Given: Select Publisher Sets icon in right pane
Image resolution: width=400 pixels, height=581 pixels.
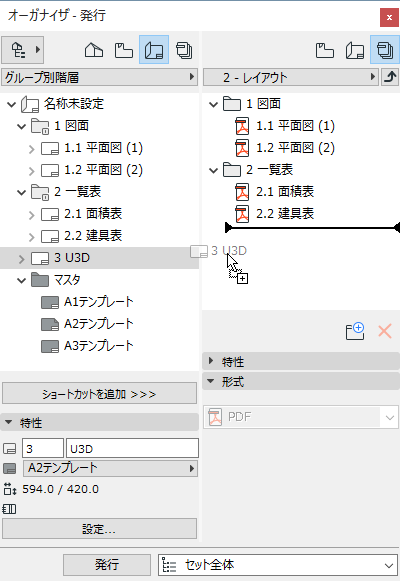Looking at the screenshot, I should tap(384, 50).
